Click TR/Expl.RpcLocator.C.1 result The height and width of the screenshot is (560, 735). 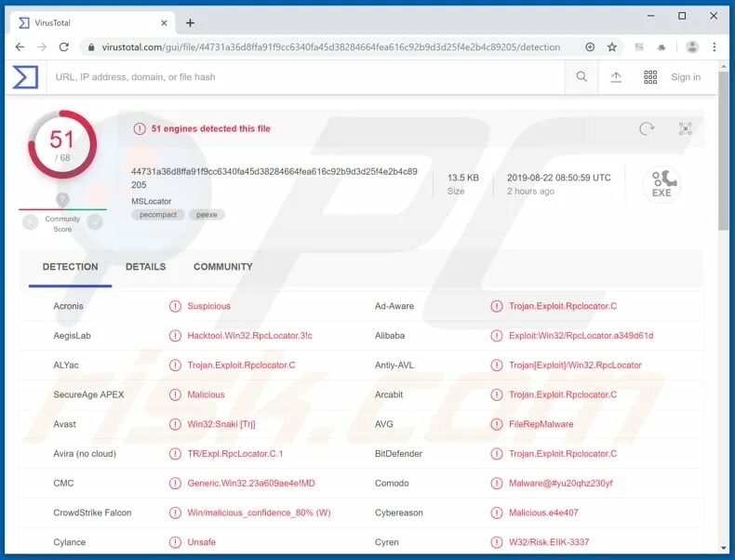[235, 454]
